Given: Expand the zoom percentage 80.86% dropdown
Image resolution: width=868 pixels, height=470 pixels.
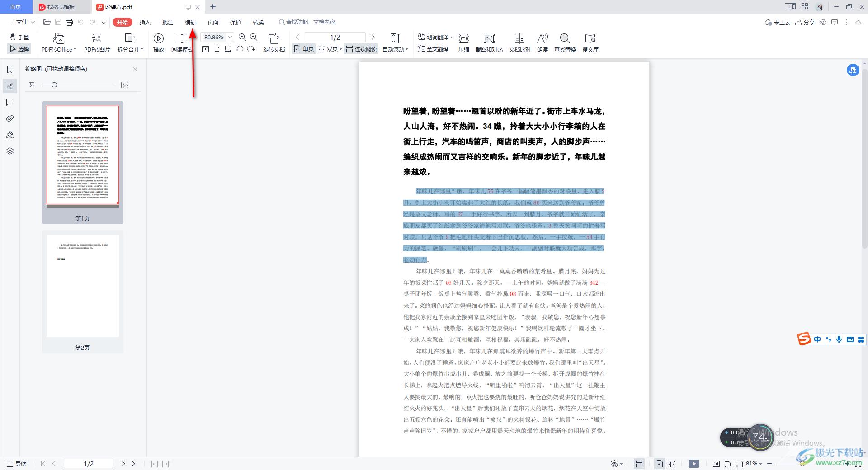Looking at the screenshot, I should [x=230, y=37].
